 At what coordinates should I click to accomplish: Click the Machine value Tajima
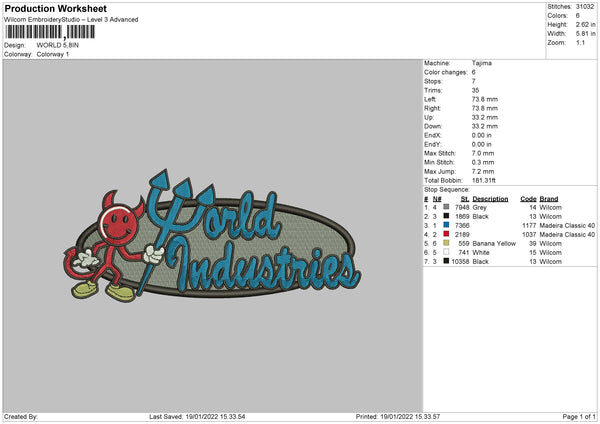(x=482, y=63)
